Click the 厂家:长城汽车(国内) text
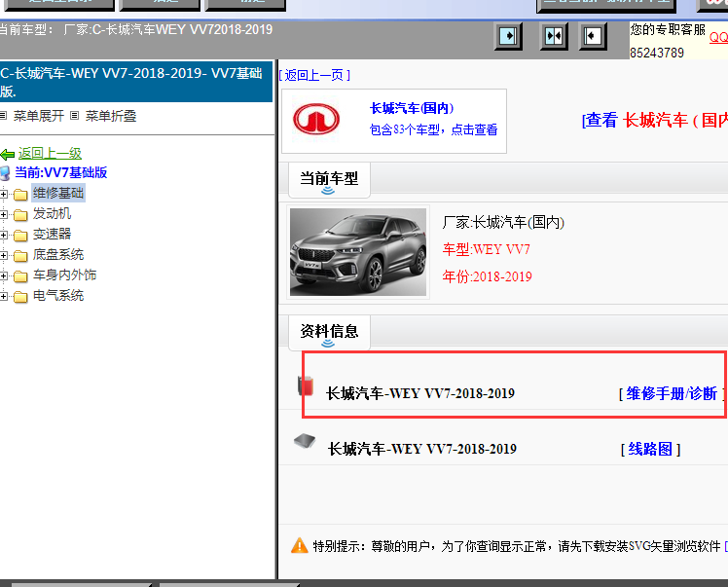Image resolution: width=728 pixels, height=587 pixels. pos(503,223)
